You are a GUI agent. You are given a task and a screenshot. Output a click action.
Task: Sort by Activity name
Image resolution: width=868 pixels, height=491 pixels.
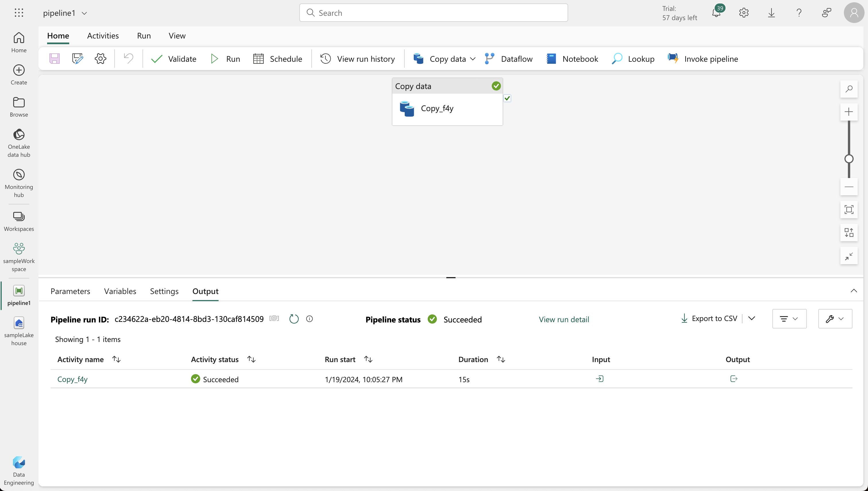(x=116, y=359)
